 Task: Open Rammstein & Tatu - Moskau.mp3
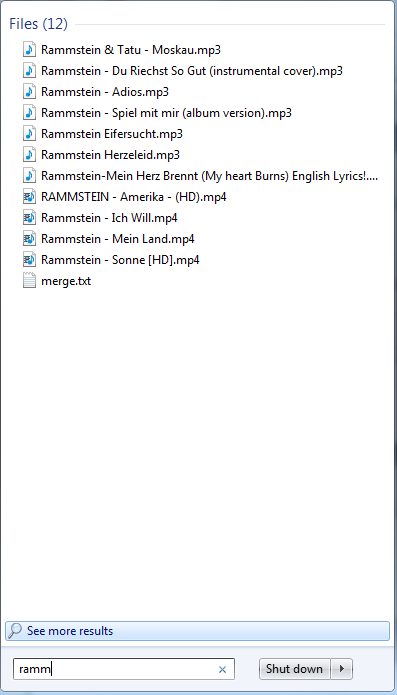click(x=131, y=50)
